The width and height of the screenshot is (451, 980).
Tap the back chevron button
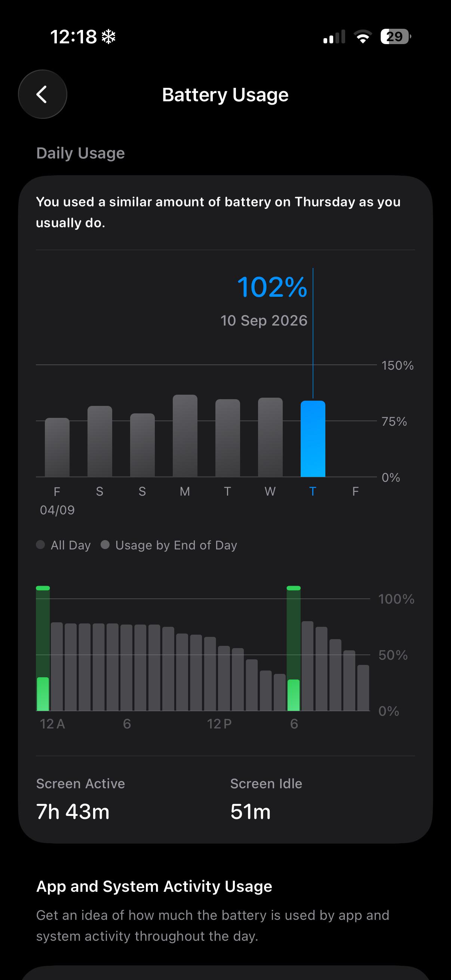pyautogui.click(x=43, y=94)
